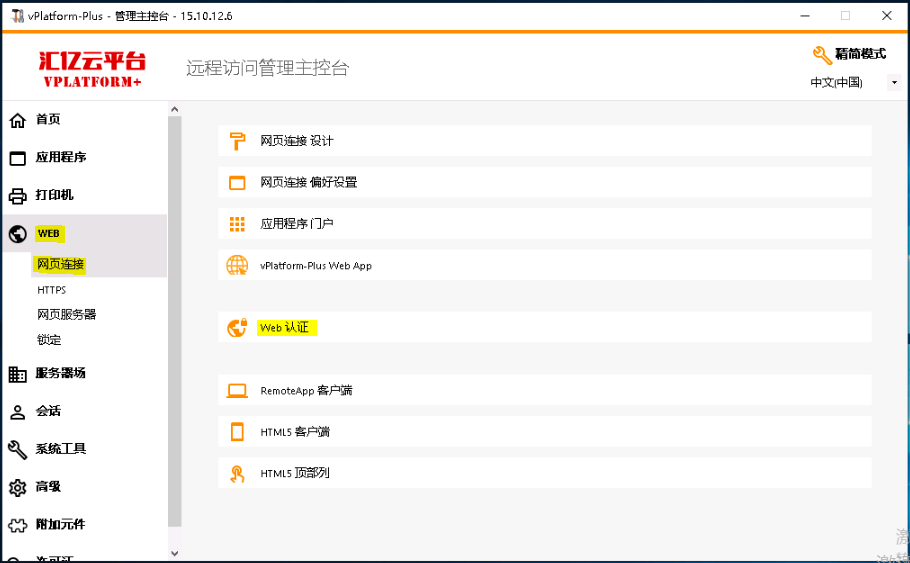Screen dimensions: 910x563
Task: Go to 首页 in the sidebar
Action: [x=48, y=120]
